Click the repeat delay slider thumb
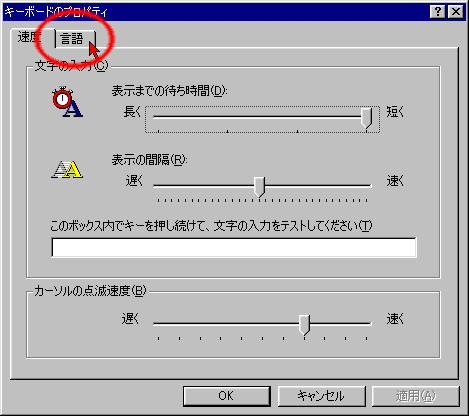The height and width of the screenshot is (416, 469). click(x=366, y=118)
